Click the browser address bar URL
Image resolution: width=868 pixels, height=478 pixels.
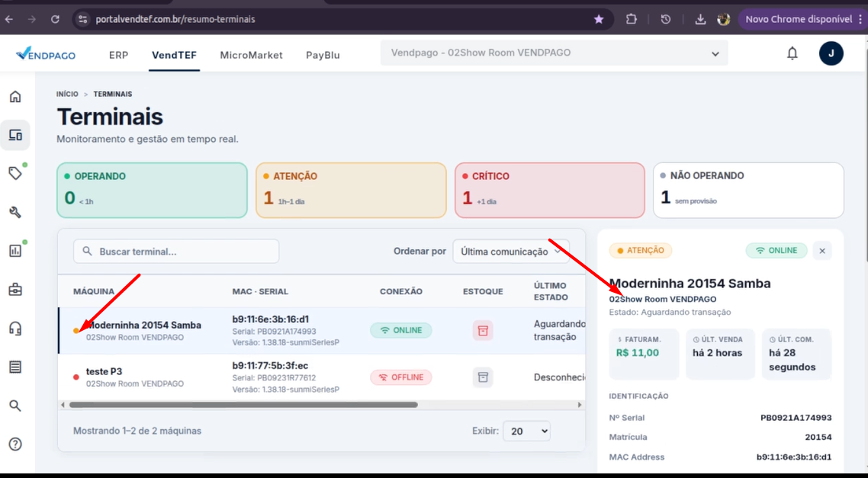(x=175, y=19)
